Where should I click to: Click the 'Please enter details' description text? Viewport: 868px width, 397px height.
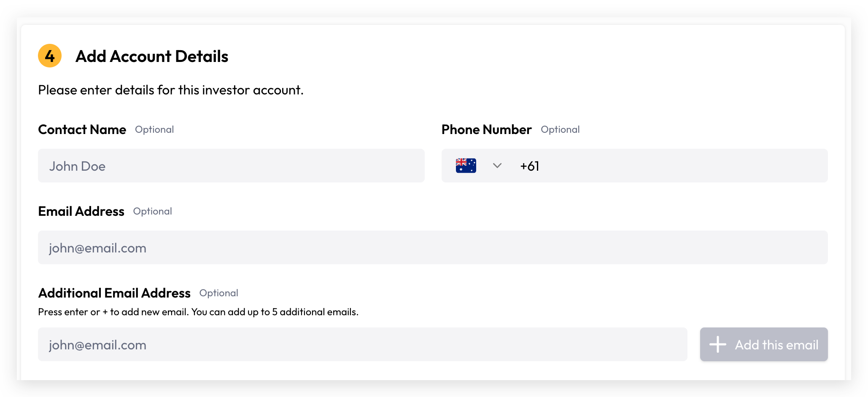[171, 90]
